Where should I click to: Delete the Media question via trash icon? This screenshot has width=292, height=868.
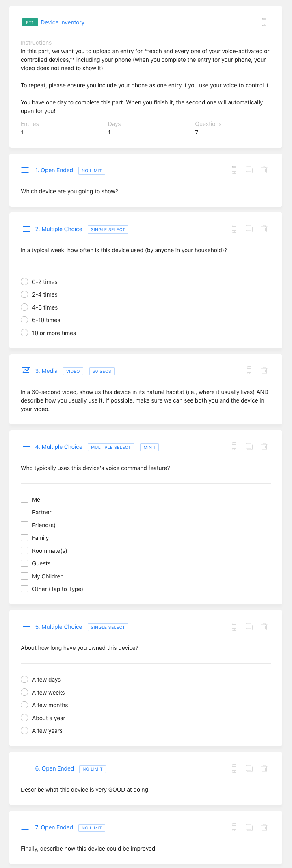click(264, 370)
